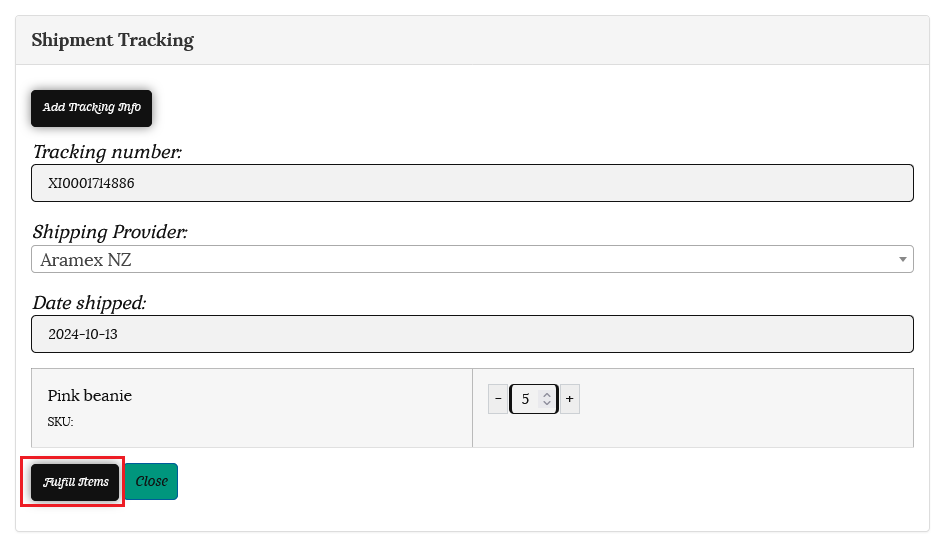
Task: Click the 2024-10-13 date text
Action: (83, 334)
